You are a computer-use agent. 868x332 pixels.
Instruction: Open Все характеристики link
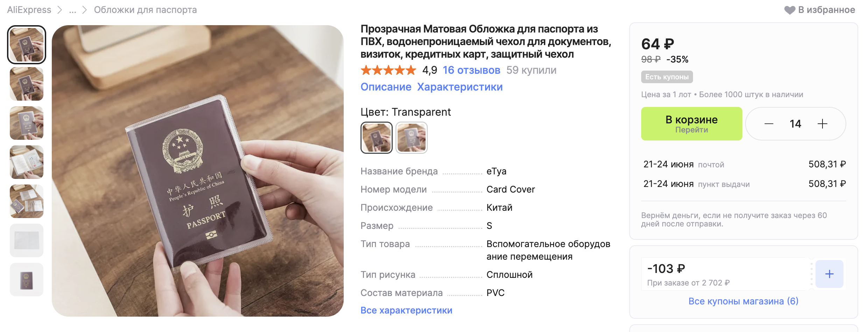pos(406,310)
